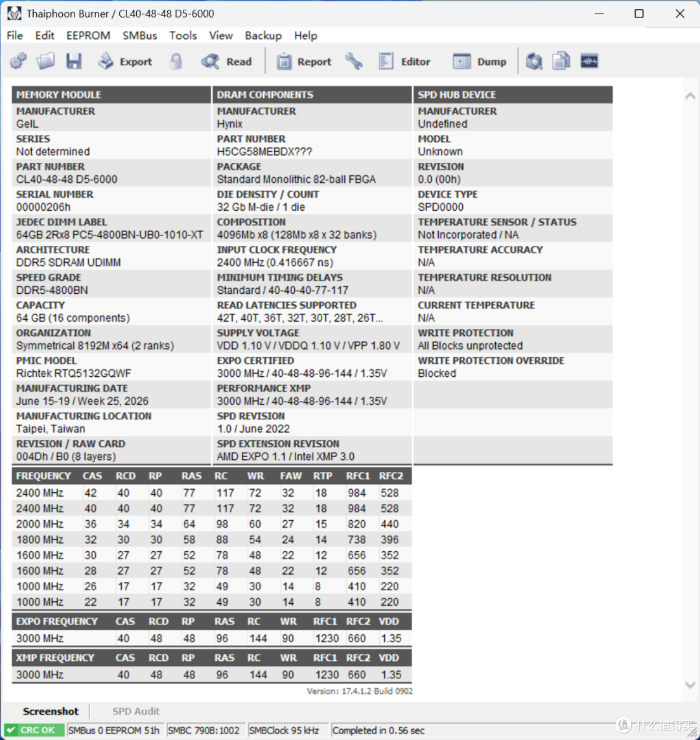Click 'Version: 17.4.1.2 Build 0902' text
Viewport: 700px width, 740px height.
pyautogui.click(x=360, y=691)
